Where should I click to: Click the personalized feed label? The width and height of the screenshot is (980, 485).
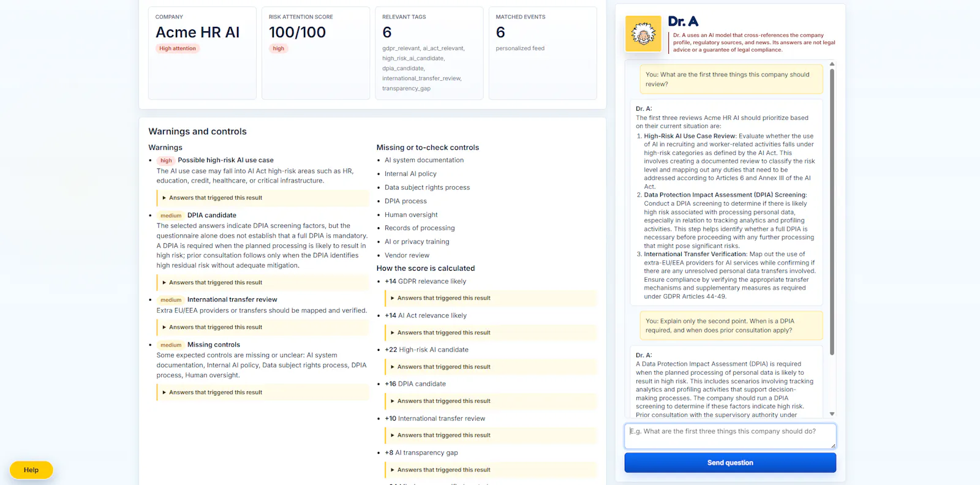pos(520,48)
